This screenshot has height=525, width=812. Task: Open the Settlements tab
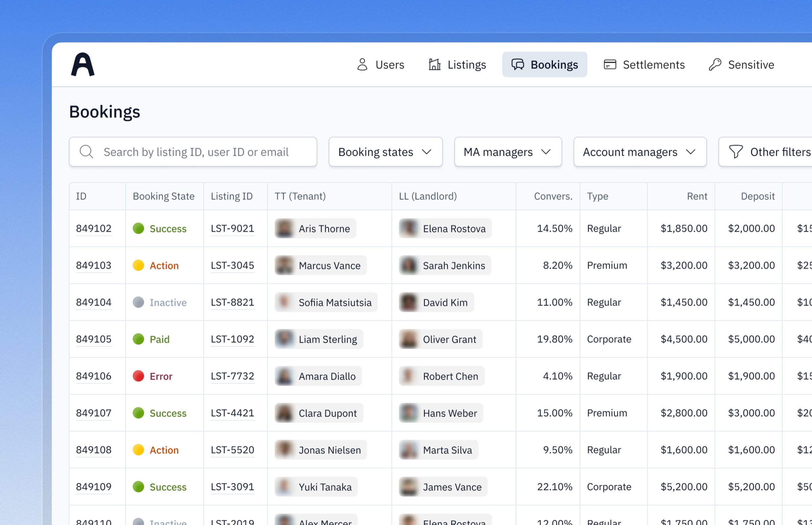click(644, 64)
